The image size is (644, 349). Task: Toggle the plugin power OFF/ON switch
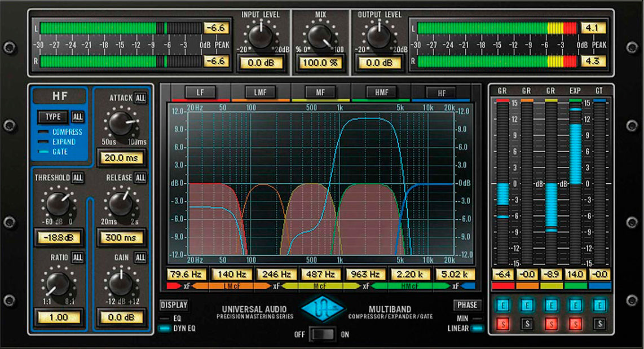pyautogui.click(x=323, y=334)
